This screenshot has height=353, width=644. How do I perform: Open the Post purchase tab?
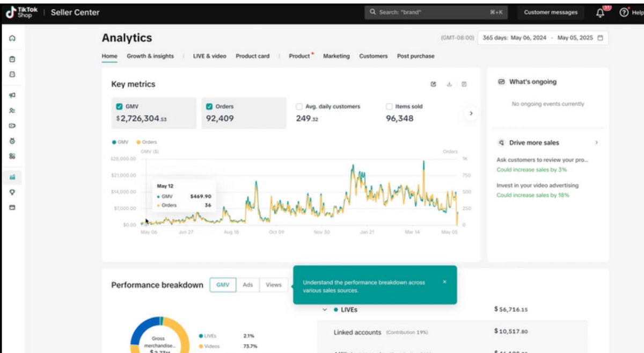click(416, 56)
